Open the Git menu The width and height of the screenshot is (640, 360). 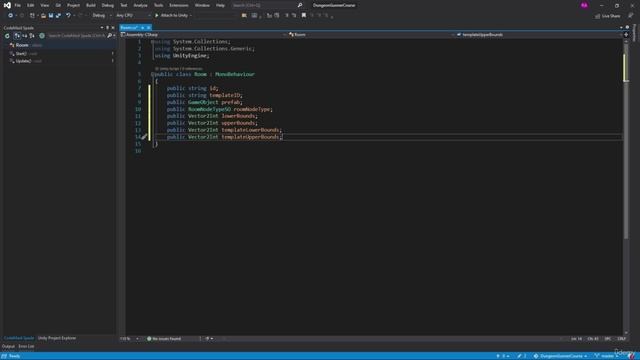click(58, 5)
